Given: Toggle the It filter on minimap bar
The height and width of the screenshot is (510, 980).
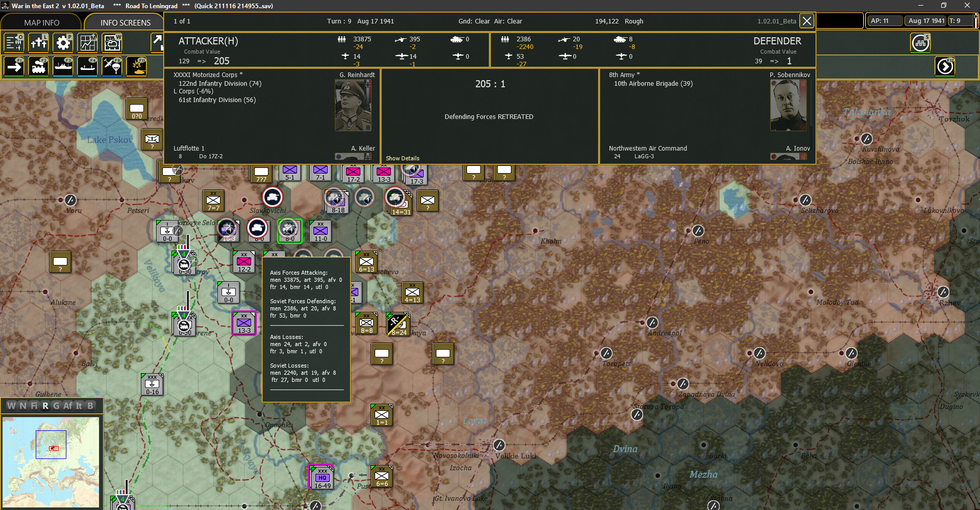Looking at the screenshot, I should (79, 406).
